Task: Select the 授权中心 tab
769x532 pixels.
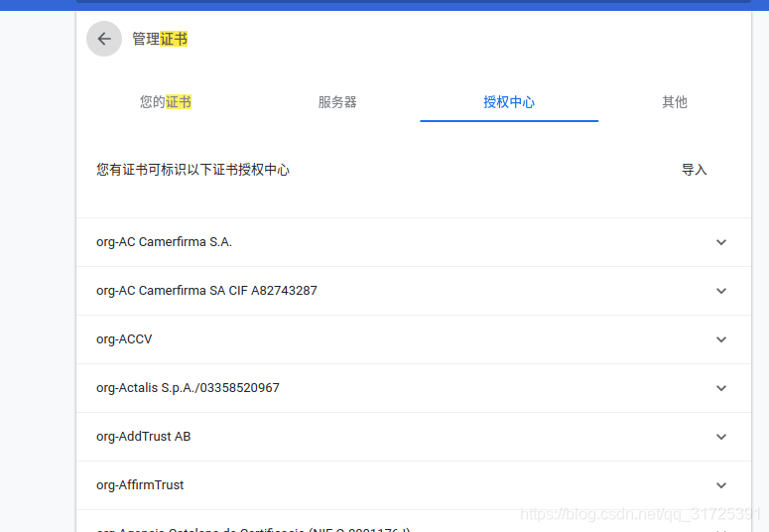Action: coord(509,102)
